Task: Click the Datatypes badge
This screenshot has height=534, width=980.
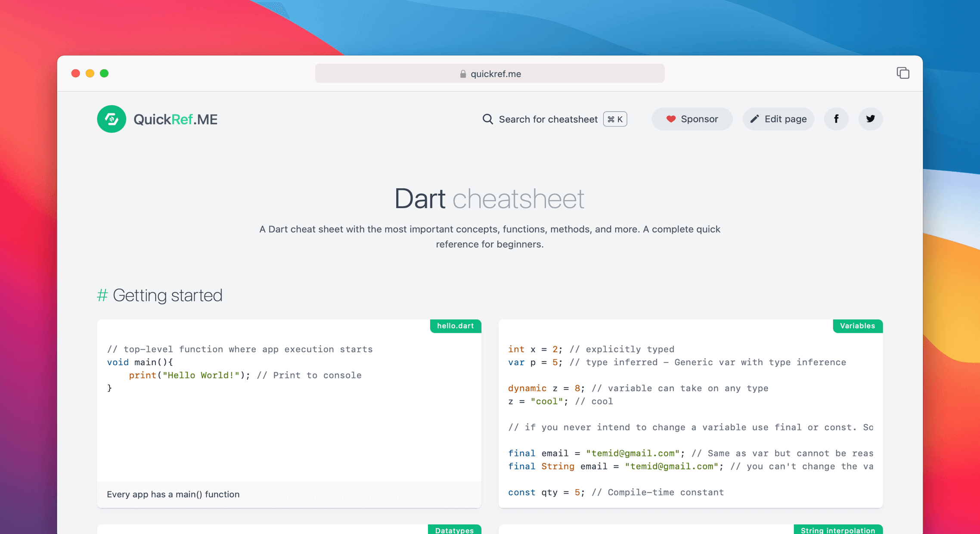Action: (x=454, y=530)
